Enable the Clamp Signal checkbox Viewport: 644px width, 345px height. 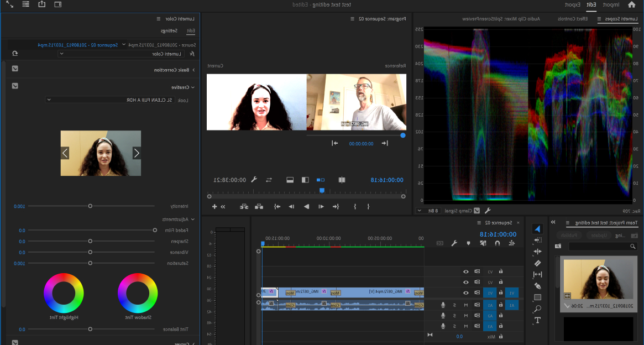pos(477,211)
